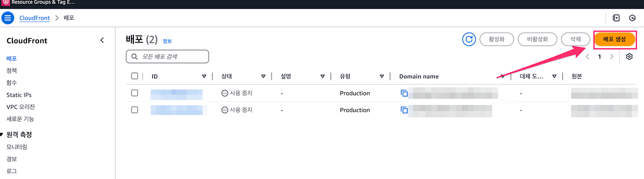Image resolution: width=644 pixels, height=179 pixels.
Task: Sort by the ID column arrow
Action: [204, 76]
